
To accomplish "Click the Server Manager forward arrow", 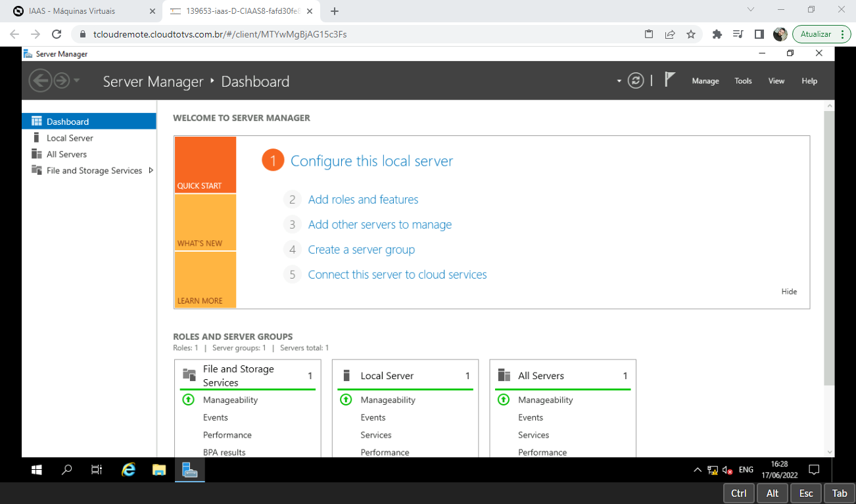I will click(62, 81).
